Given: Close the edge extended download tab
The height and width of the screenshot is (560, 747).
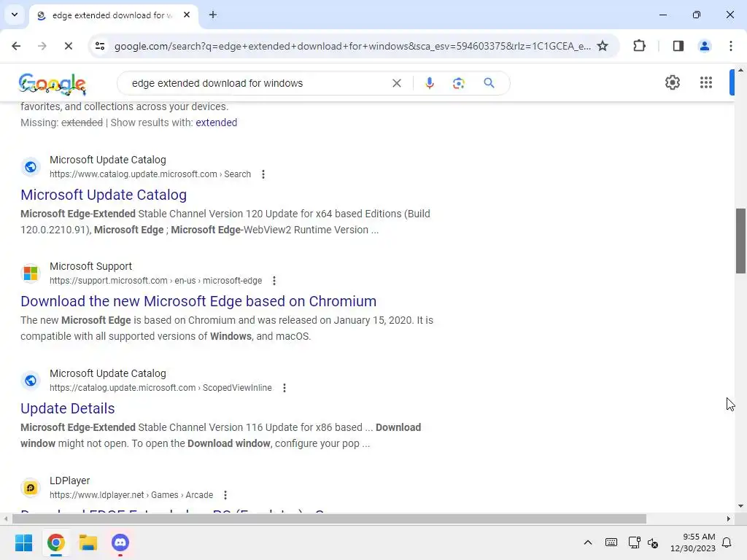Looking at the screenshot, I should click(x=187, y=15).
